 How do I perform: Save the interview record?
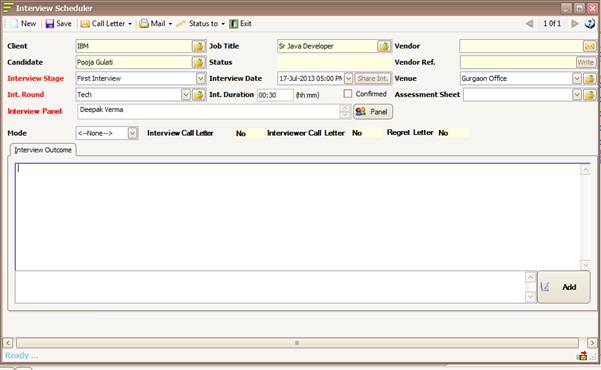58,24
